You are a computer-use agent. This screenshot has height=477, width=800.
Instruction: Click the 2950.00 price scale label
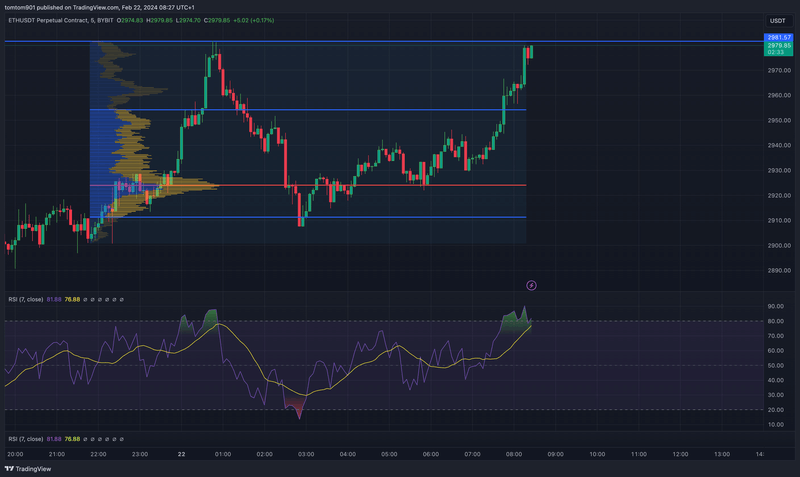point(779,120)
